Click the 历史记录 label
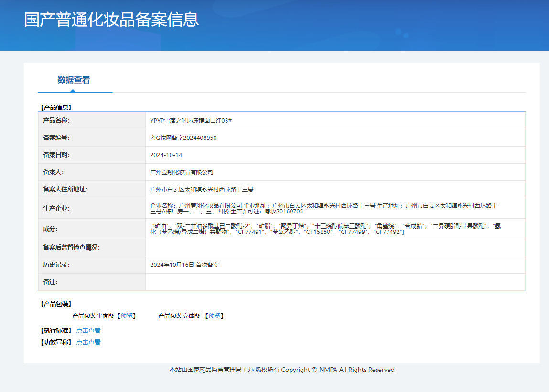Viewport: 549px width, 392px height. click(56, 265)
